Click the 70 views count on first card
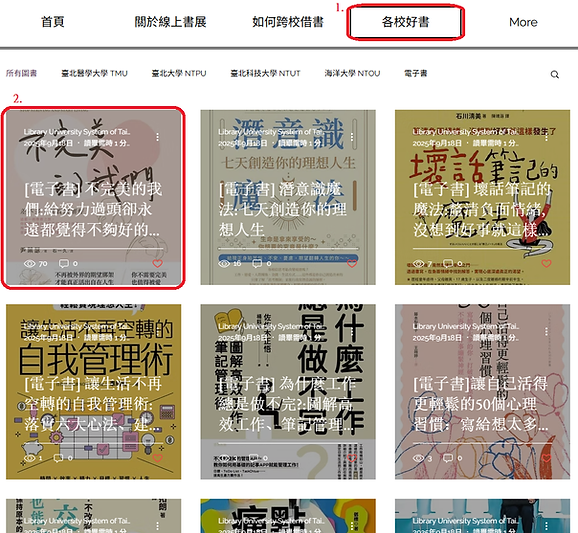Image resolution: width=578 pixels, height=533 pixels. tap(43, 264)
